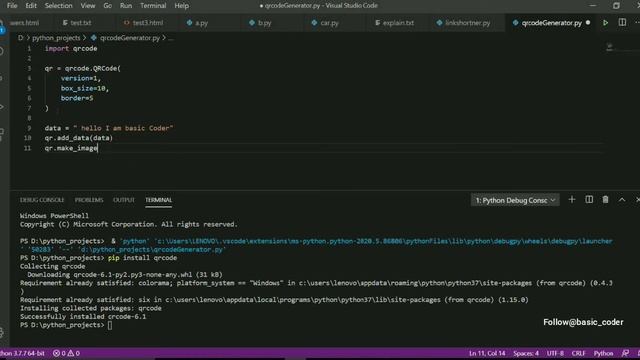
Task: Click line 9 data string assignment
Action: (109, 128)
